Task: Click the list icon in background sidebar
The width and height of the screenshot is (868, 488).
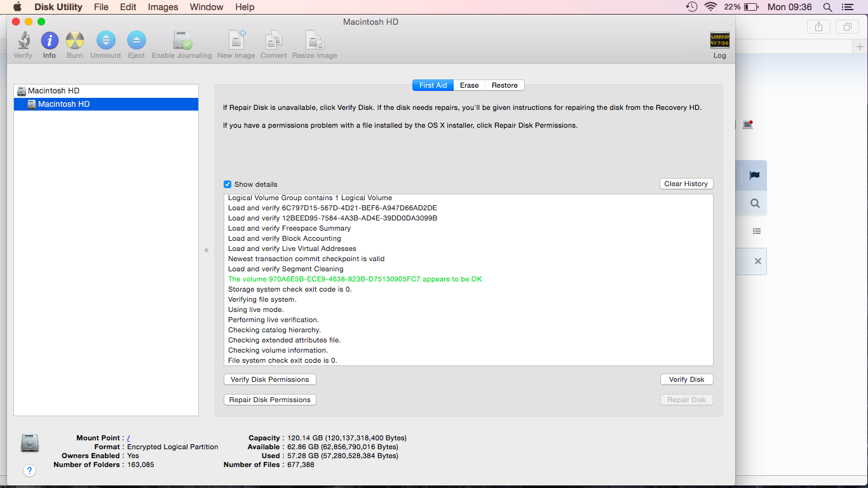Action: point(756,231)
